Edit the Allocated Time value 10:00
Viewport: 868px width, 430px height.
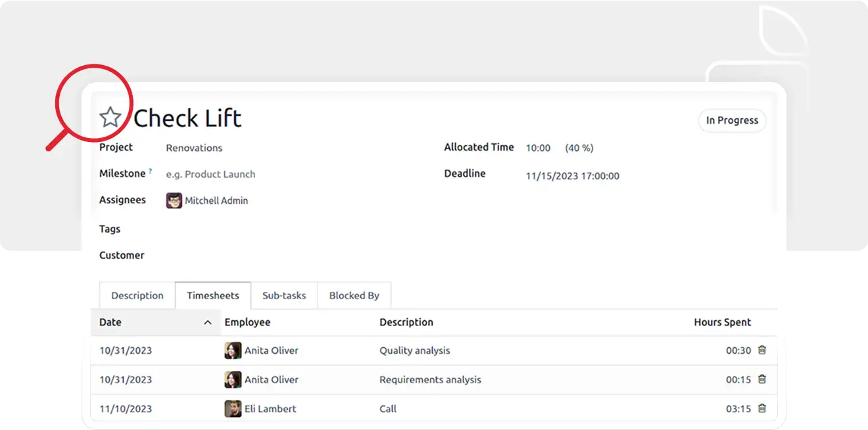click(538, 148)
